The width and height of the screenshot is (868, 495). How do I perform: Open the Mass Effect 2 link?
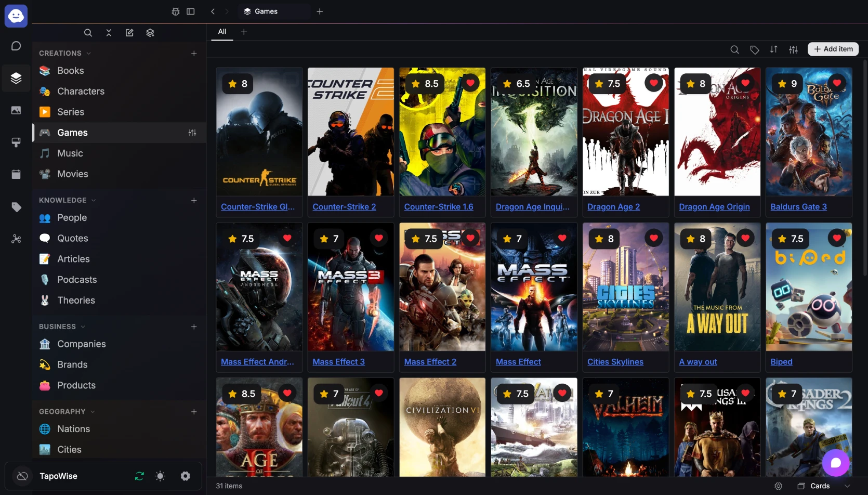(x=430, y=361)
